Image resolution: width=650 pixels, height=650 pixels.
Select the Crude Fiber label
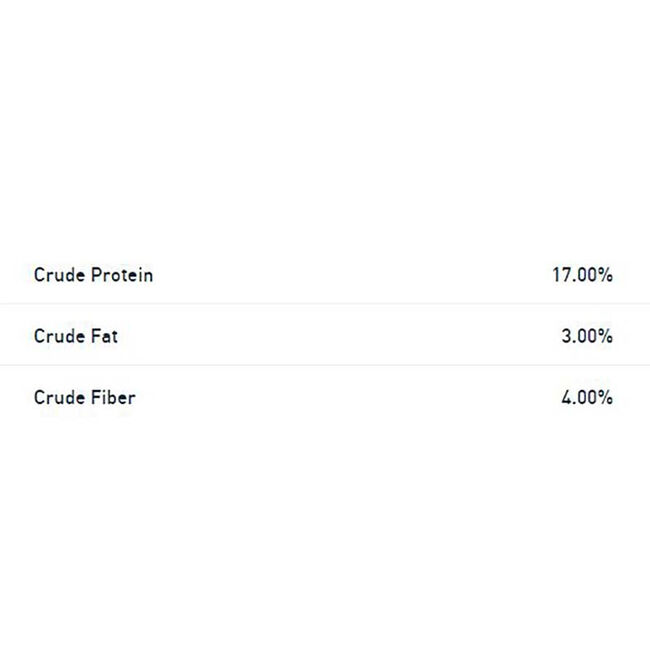tap(85, 397)
